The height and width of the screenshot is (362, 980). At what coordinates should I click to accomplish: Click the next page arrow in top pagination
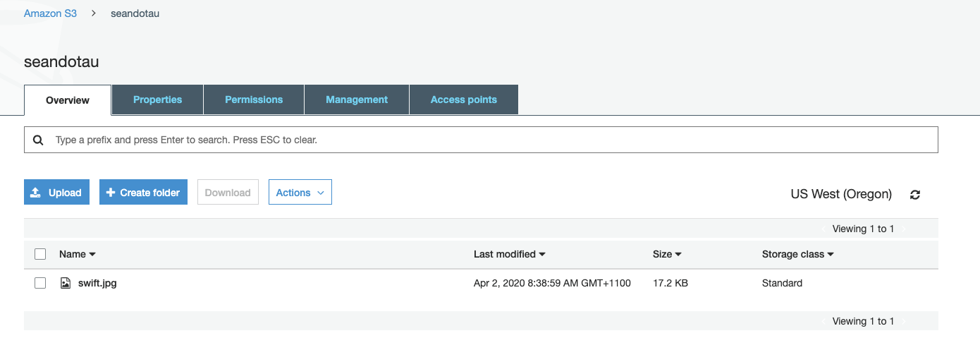(x=905, y=229)
